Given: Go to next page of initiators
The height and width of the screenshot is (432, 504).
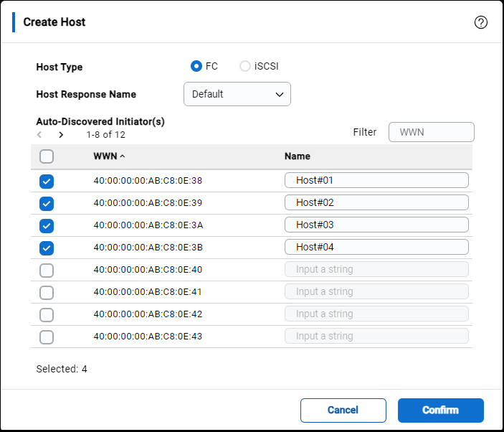Looking at the screenshot, I should point(61,134).
